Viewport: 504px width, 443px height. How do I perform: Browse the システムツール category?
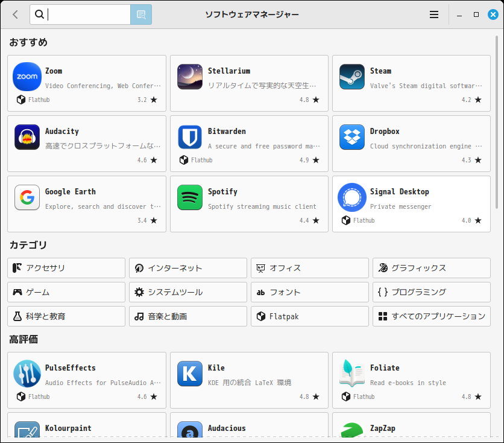(x=188, y=292)
